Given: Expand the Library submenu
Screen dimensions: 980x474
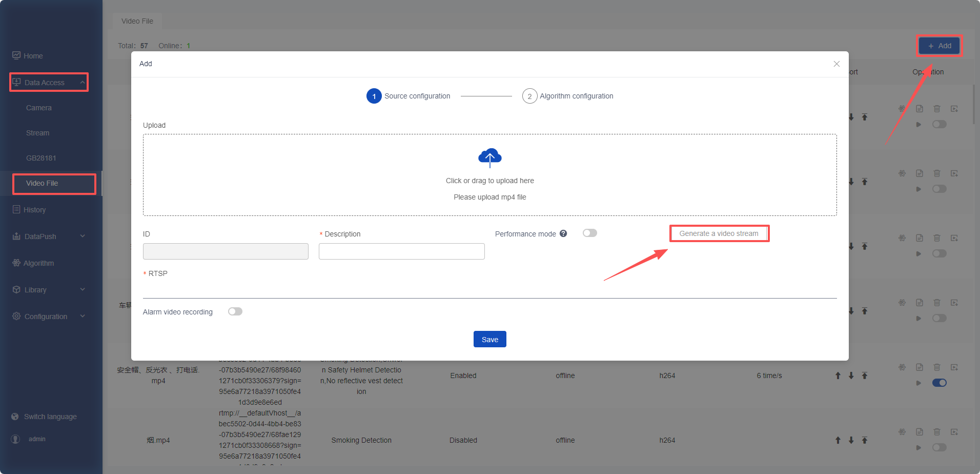Looking at the screenshot, I should click(x=82, y=289).
